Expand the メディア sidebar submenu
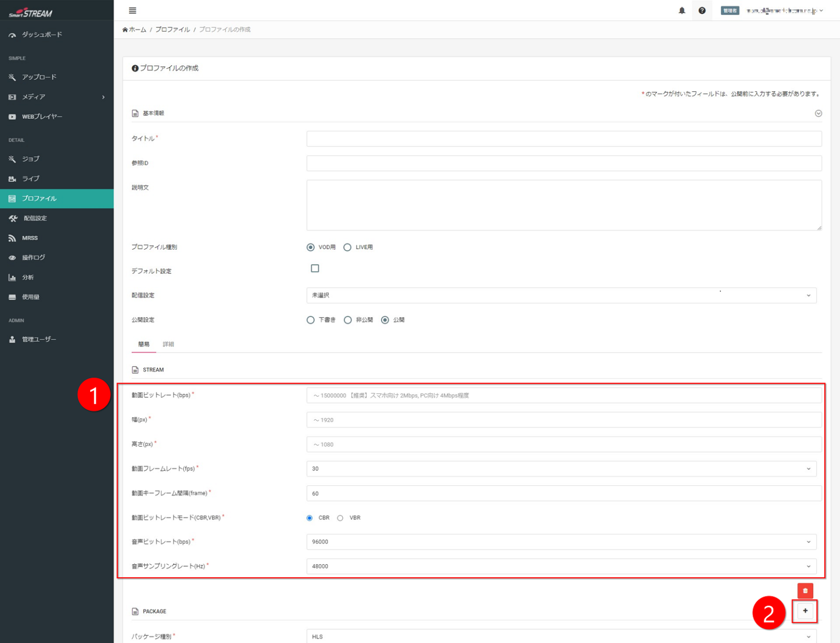 (x=103, y=97)
